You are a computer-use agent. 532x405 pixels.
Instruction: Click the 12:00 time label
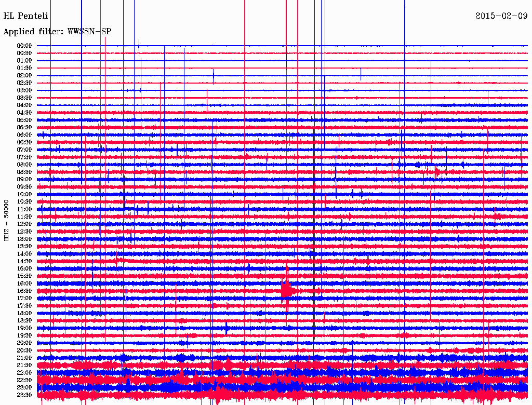(x=24, y=224)
